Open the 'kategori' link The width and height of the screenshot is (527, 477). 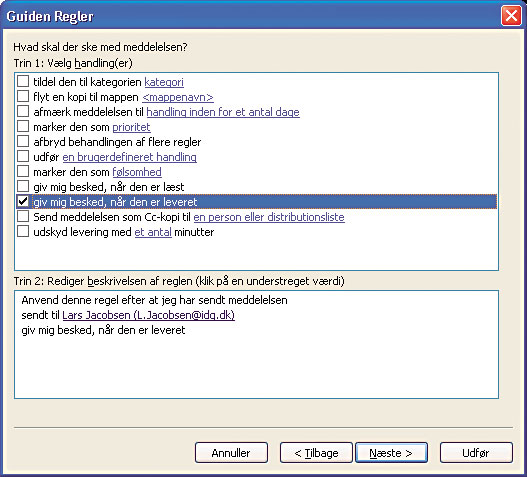[x=164, y=82]
